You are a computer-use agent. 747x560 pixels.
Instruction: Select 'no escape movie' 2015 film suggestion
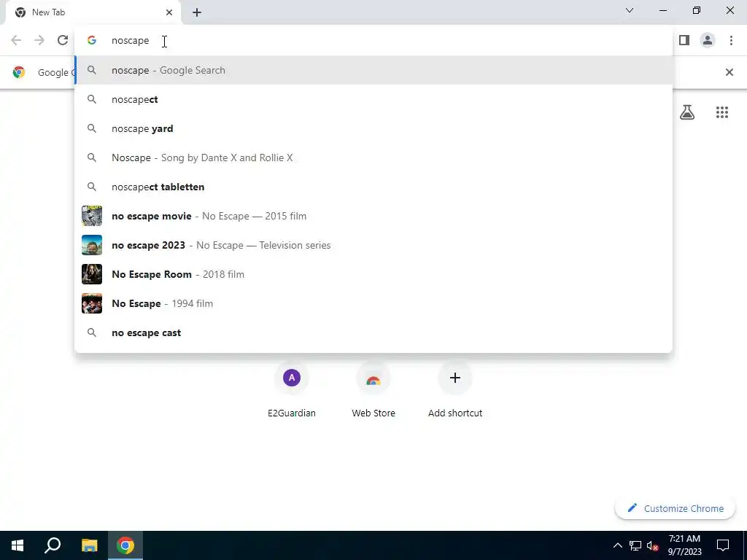tap(373, 216)
